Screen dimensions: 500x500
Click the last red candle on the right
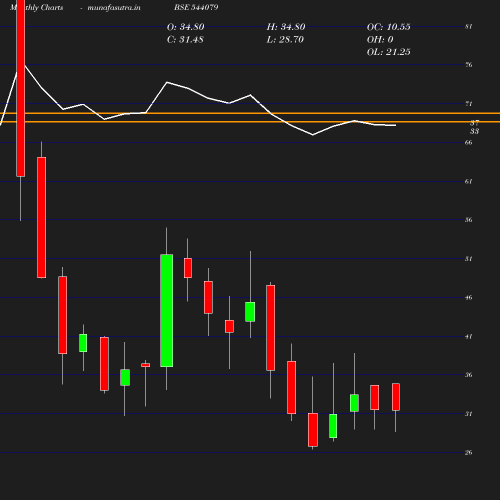coord(396,397)
